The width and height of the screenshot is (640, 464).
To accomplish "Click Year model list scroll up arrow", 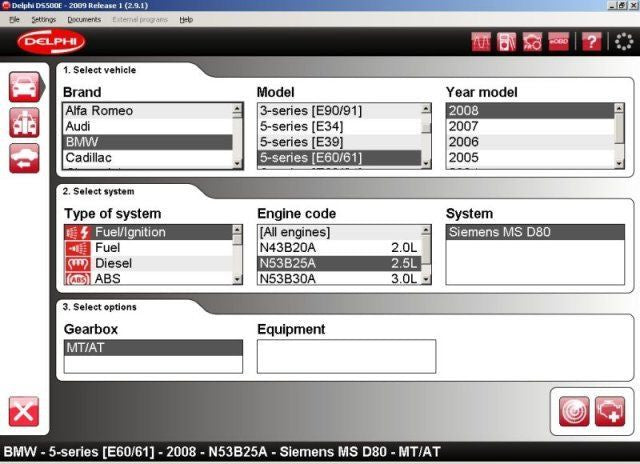I will tap(619, 108).
